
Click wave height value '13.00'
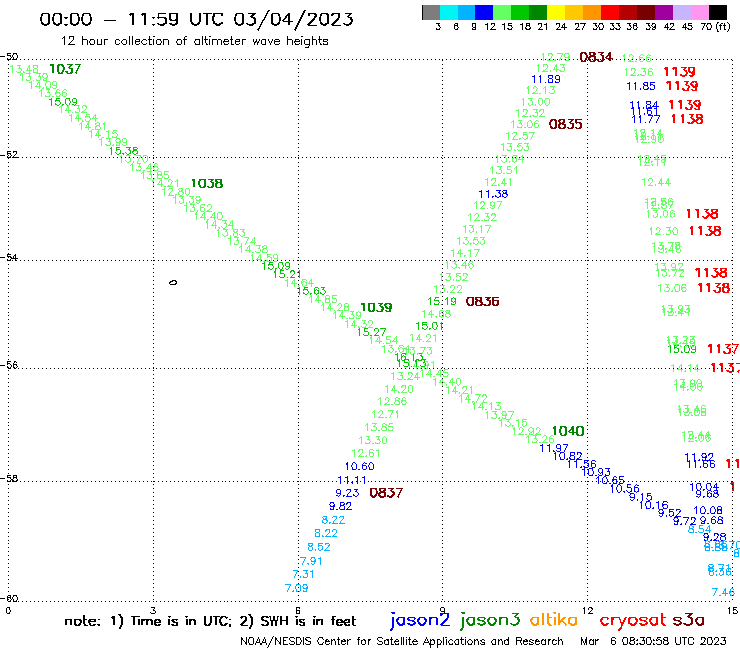536,102
